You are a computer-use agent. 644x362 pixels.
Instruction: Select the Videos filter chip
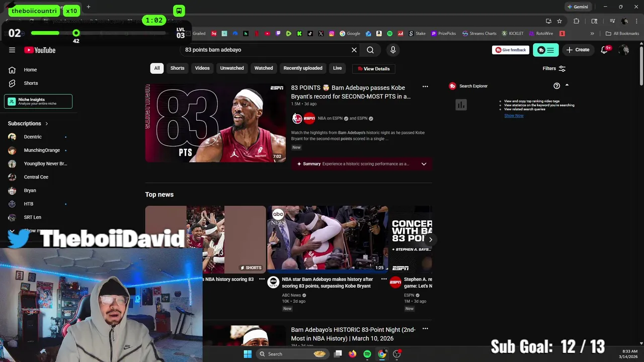(x=202, y=68)
